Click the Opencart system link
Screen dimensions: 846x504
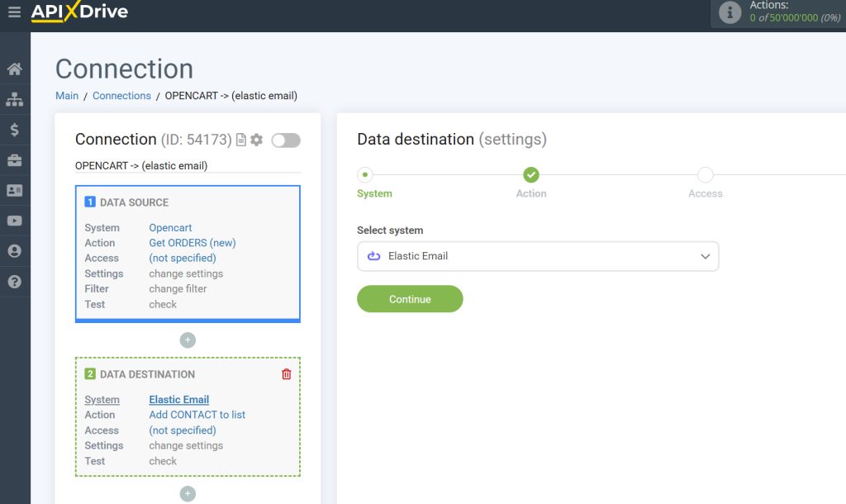170,228
